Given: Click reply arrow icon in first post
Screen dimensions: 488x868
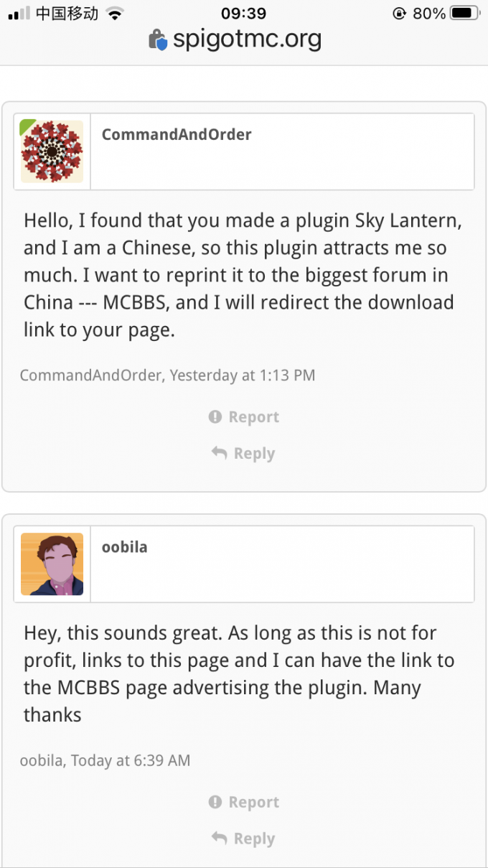Looking at the screenshot, I should point(219,453).
